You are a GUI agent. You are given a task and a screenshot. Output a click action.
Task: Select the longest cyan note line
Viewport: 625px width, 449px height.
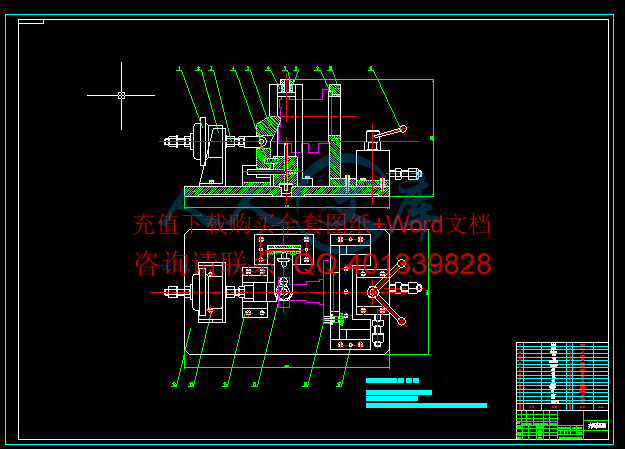coord(426,406)
